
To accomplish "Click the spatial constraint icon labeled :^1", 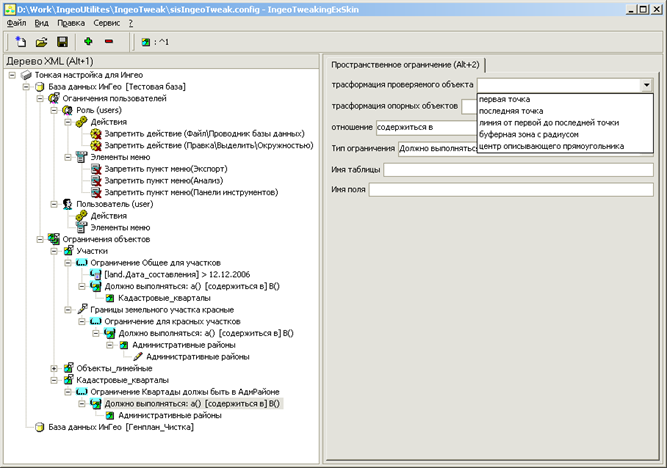I will point(146,42).
